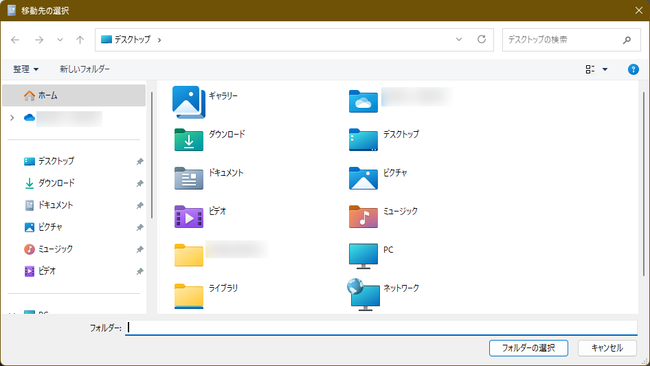Change the view layout icon

pos(590,69)
